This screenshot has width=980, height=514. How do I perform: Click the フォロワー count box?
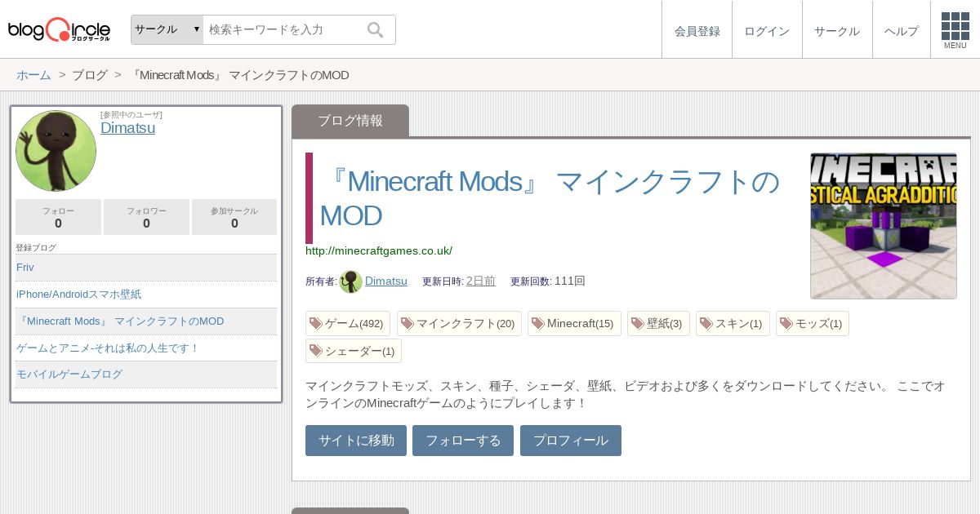146,217
